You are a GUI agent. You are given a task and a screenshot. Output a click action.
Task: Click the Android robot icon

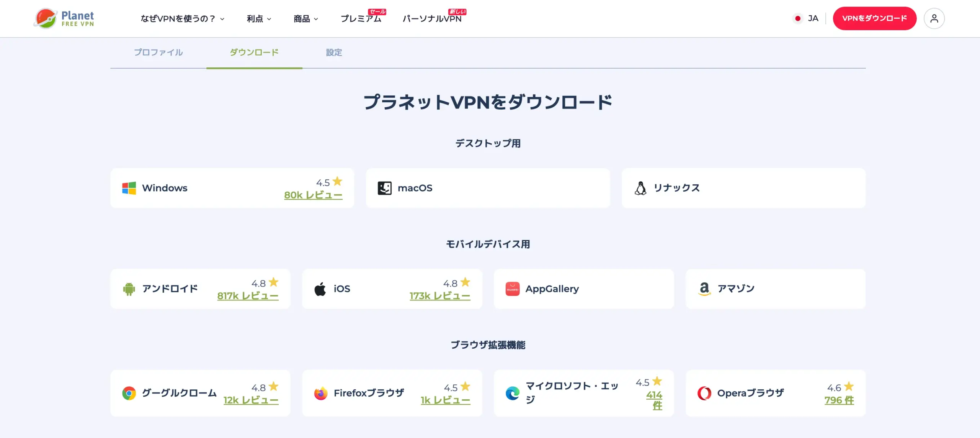(129, 289)
